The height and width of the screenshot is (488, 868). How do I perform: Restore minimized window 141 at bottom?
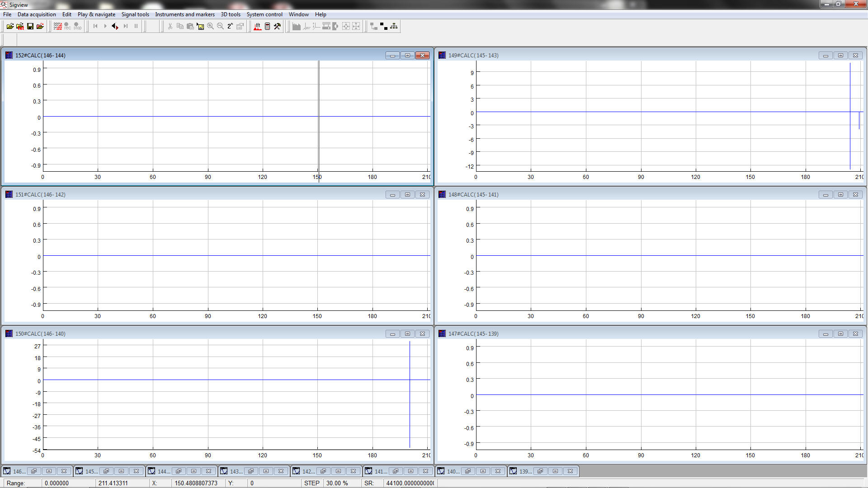(396, 471)
